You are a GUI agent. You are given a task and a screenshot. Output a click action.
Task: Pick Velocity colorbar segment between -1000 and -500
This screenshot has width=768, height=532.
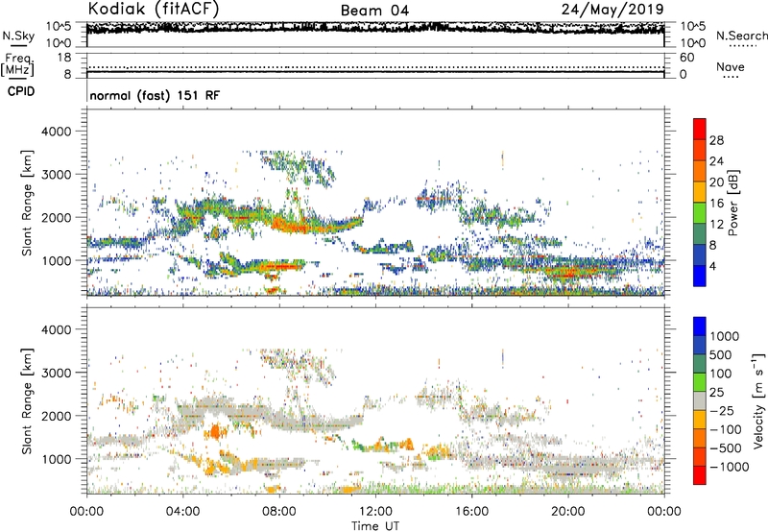click(x=700, y=456)
